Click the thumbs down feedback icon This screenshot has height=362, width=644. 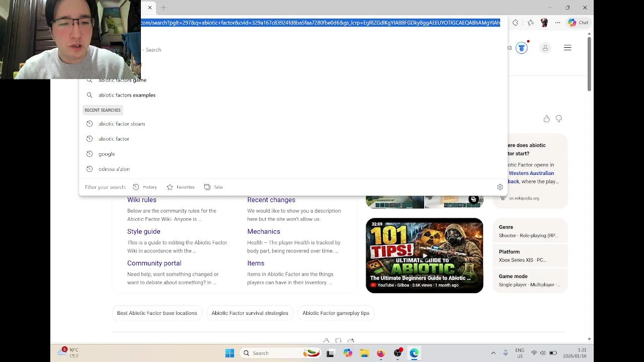pos(558,119)
